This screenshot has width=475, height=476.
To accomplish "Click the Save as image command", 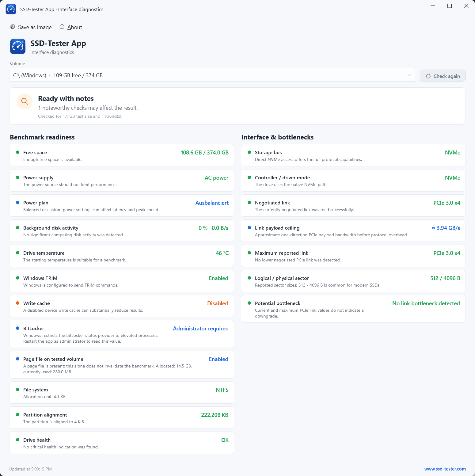I will tap(31, 27).
